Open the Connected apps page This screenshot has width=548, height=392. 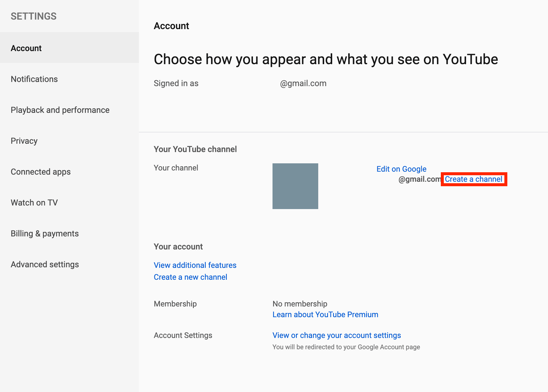tap(41, 172)
